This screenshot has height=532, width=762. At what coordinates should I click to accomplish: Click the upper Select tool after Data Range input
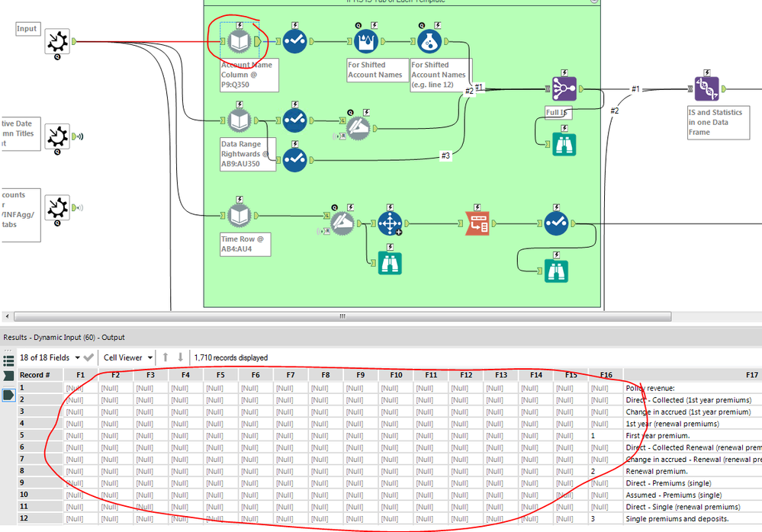pyautogui.click(x=295, y=120)
